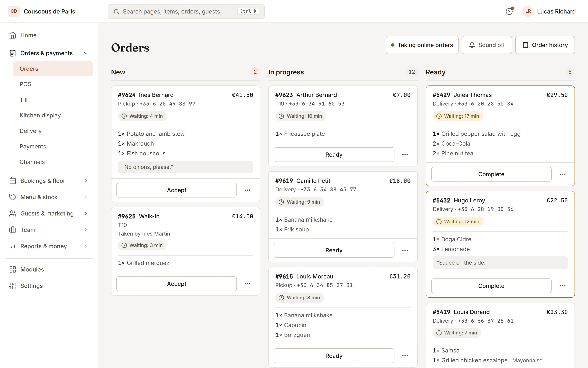Click the Bookings & floor calendar icon

click(13, 181)
